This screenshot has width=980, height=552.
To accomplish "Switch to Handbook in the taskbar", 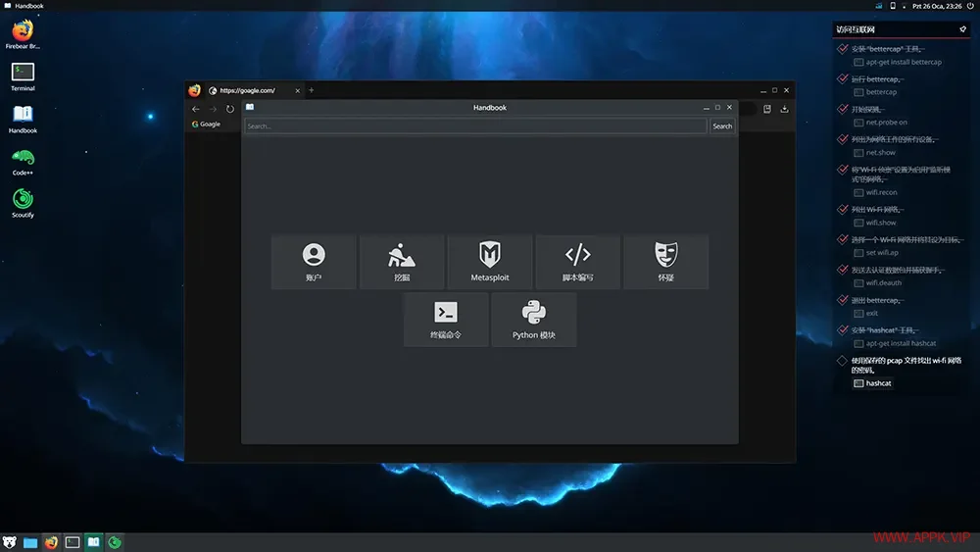I will (94, 542).
